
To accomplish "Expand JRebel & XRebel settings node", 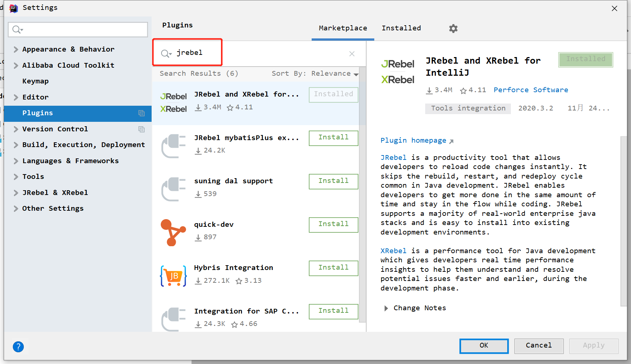I will pyautogui.click(x=16, y=193).
